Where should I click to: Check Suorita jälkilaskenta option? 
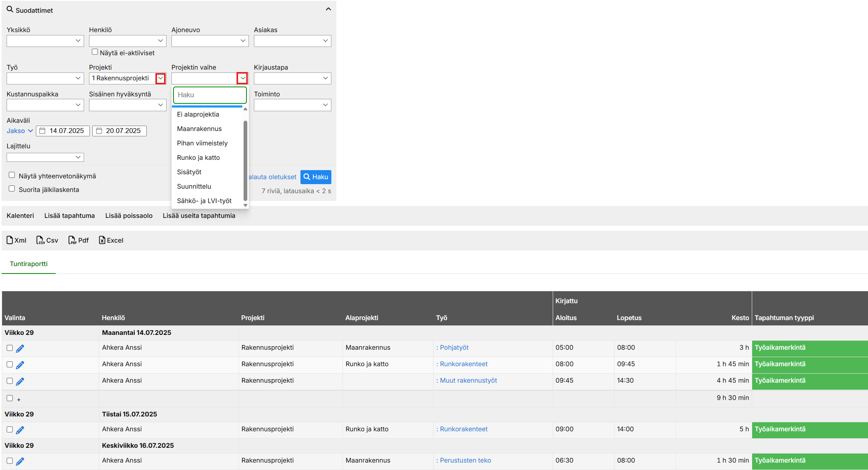click(x=12, y=189)
